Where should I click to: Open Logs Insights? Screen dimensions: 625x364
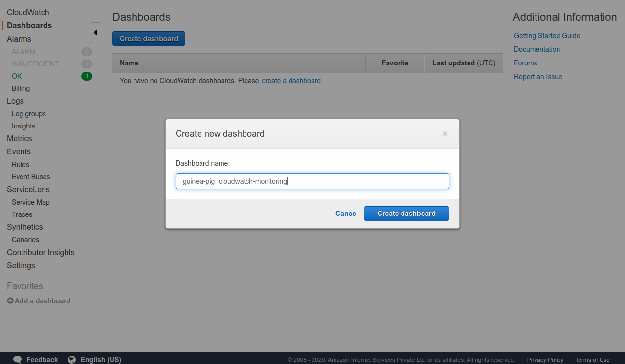coord(23,126)
